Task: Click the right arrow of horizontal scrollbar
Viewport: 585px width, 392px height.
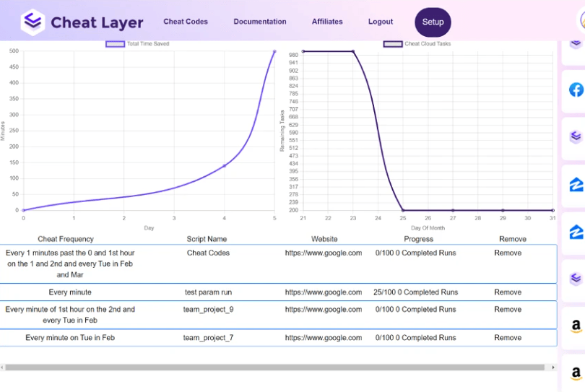Action: (x=553, y=367)
